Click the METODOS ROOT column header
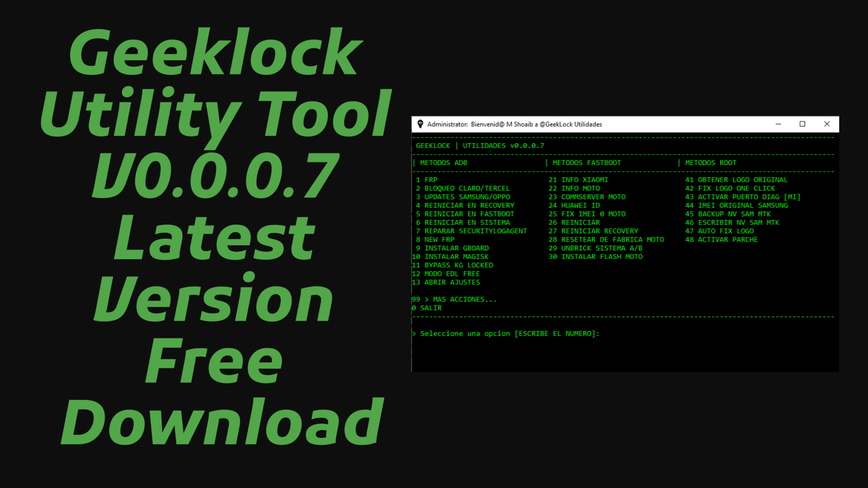This screenshot has height=488, width=868. point(711,163)
